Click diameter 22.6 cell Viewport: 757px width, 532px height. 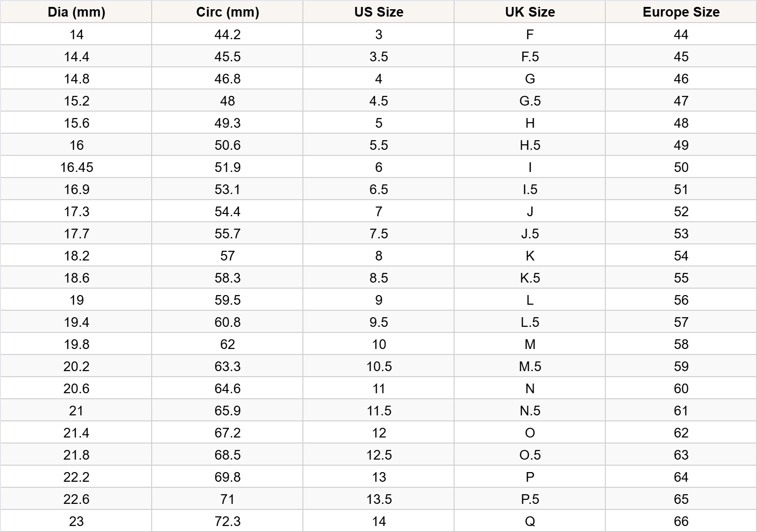pyautogui.click(x=76, y=499)
